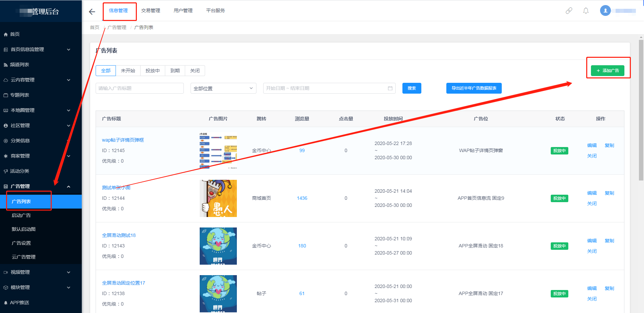Expand 视频管理 menu chevron
The height and width of the screenshot is (313, 644).
(x=69, y=272)
